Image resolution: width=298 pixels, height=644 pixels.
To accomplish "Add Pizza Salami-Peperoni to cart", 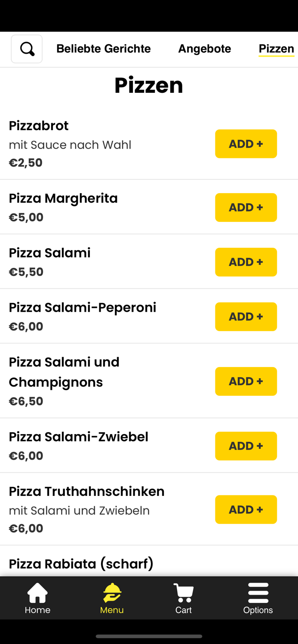I will point(246,316).
